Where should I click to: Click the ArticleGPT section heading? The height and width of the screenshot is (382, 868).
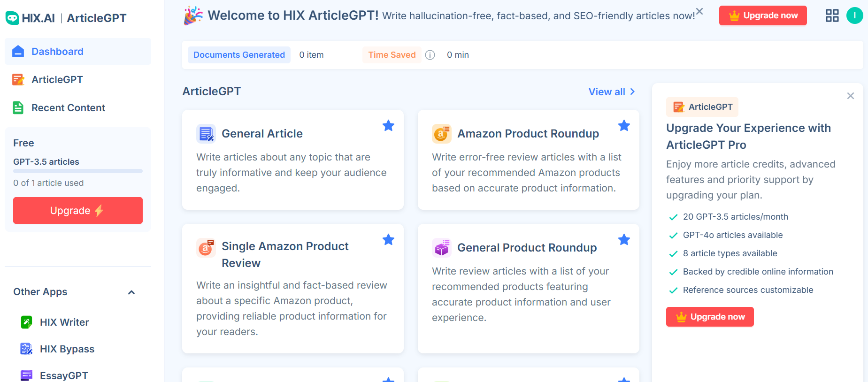coord(212,92)
